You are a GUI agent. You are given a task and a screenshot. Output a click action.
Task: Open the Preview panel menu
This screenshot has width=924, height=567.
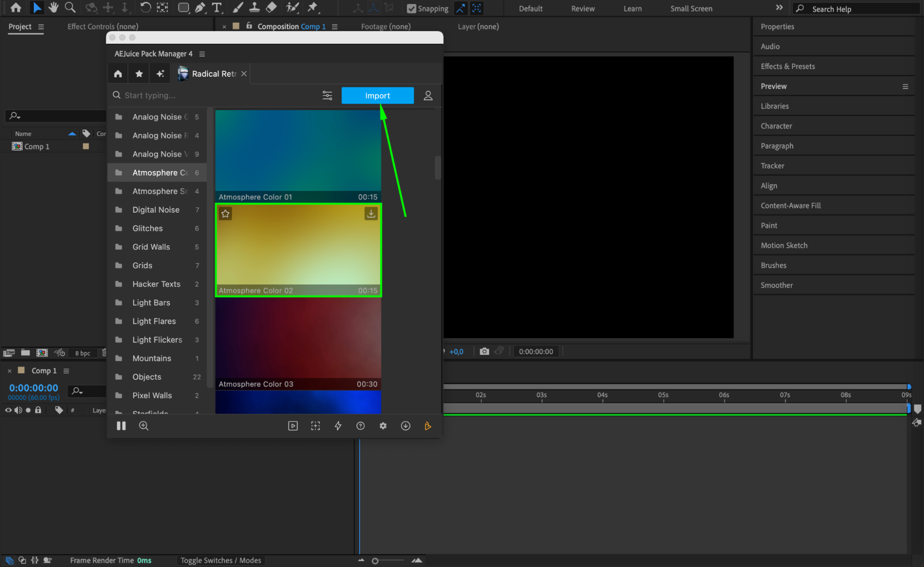pos(905,86)
